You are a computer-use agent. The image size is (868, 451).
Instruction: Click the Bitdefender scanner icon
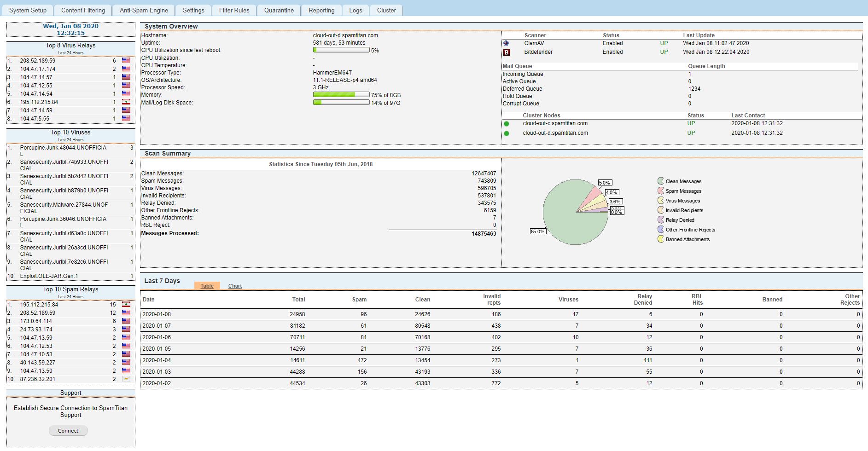(x=507, y=52)
